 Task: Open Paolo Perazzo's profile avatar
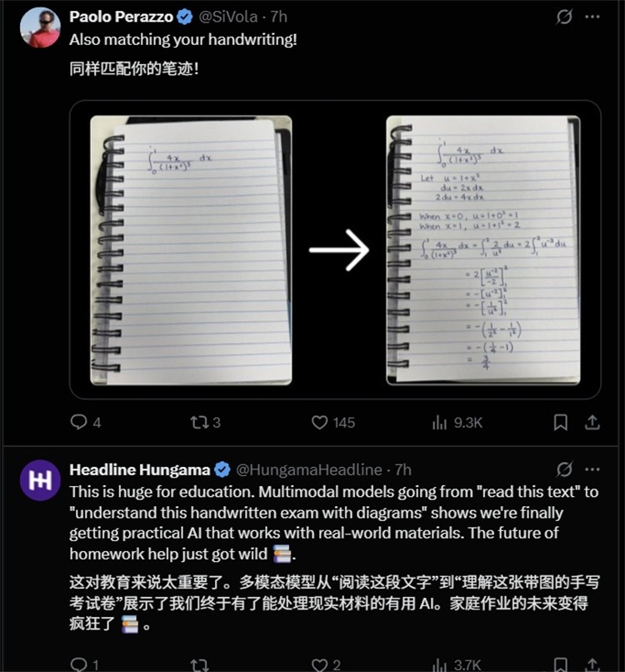click(40, 27)
